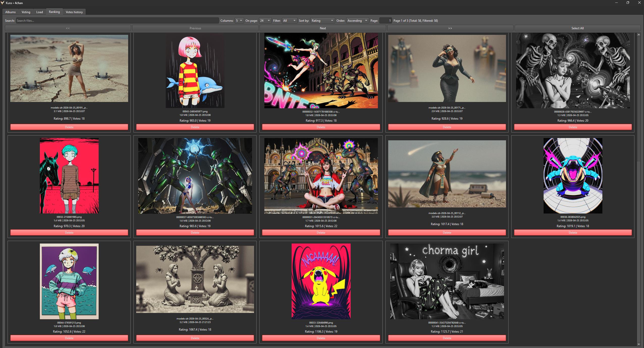Click the Select All button
Viewport: 644px width, 348px height.
pos(577,28)
